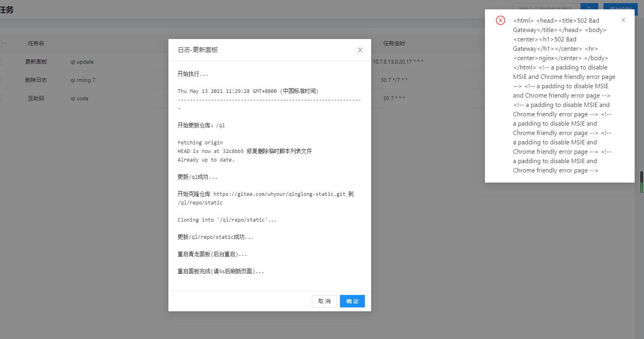
Task: Click the 30 7 * * * schedule cell
Action: (x=394, y=98)
